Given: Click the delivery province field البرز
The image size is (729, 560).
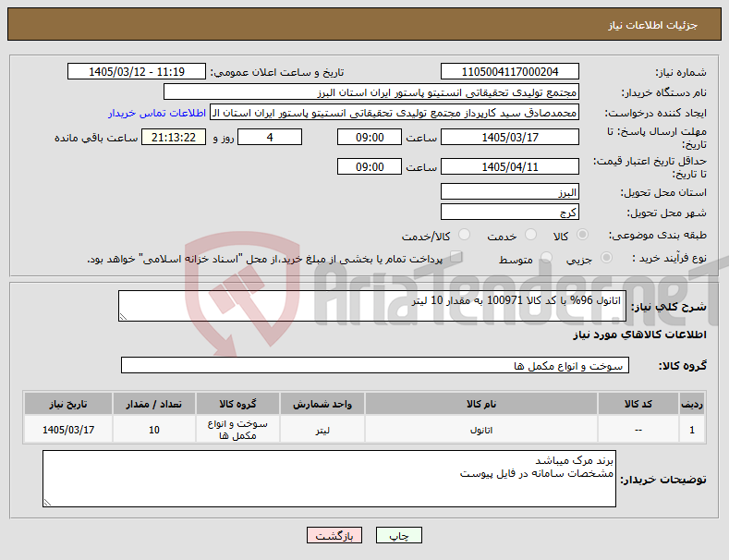Looking at the screenshot, I should click(x=509, y=191).
